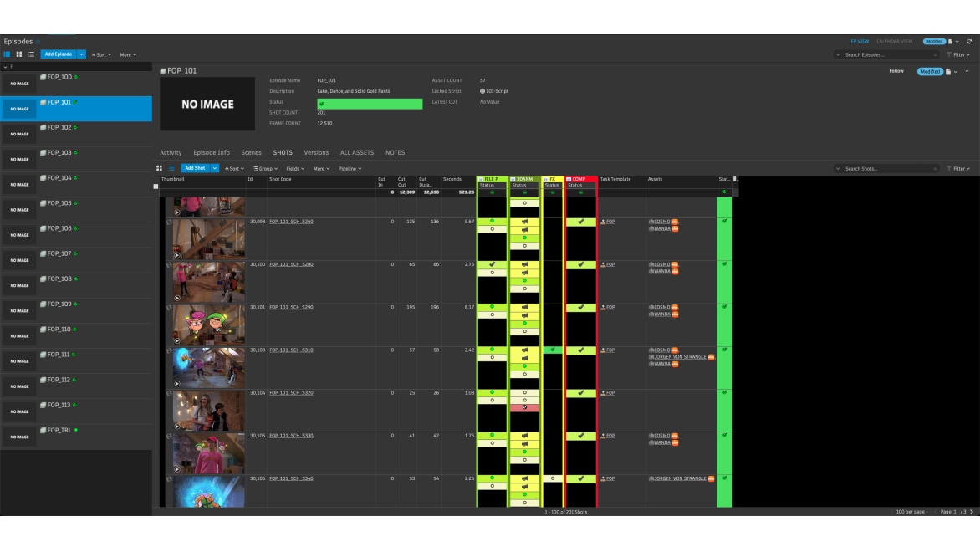
Task: Favorite the Episodes page with the star
Action: pos(38,41)
